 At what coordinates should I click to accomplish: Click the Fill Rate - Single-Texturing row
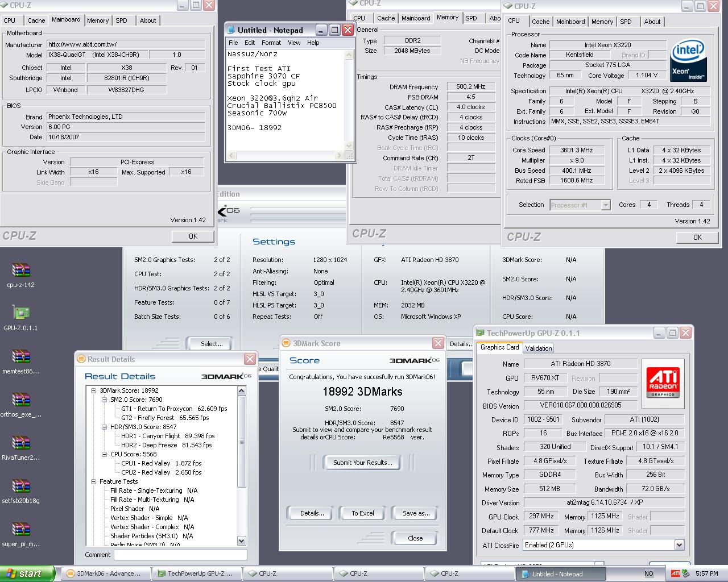(x=154, y=490)
